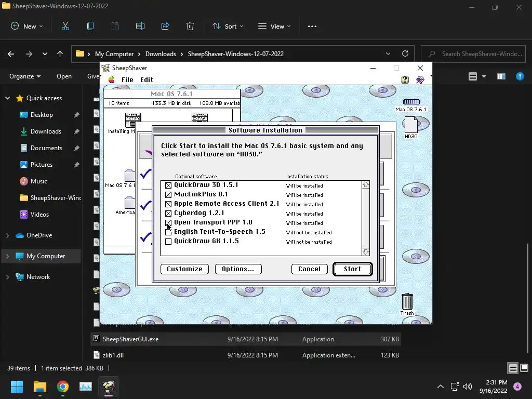
Task: Uncheck Cyberdog 1.2.1 checkbox
Action: [168, 214]
